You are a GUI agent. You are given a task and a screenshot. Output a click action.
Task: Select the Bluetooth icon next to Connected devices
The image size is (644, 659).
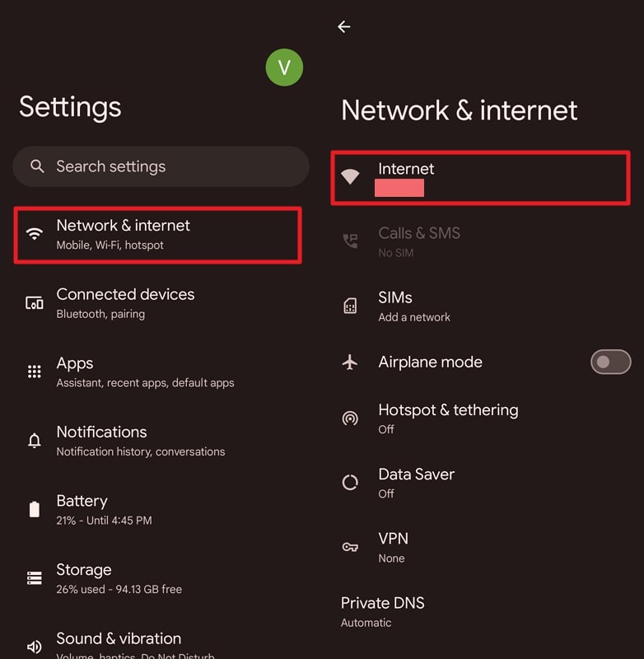click(x=34, y=302)
